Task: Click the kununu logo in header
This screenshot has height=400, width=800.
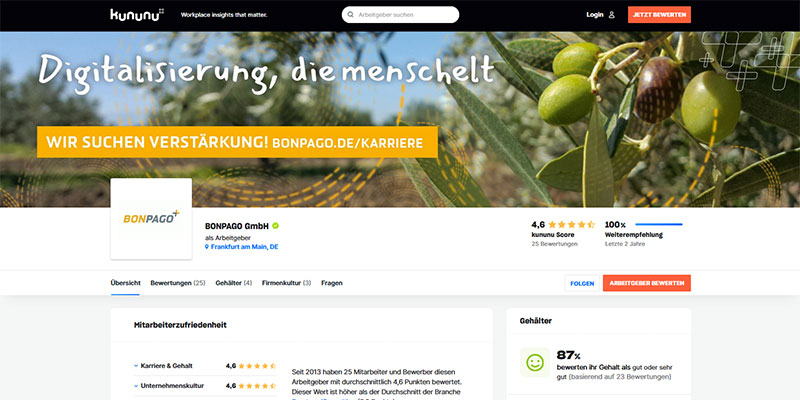Action: coord(137,15)
